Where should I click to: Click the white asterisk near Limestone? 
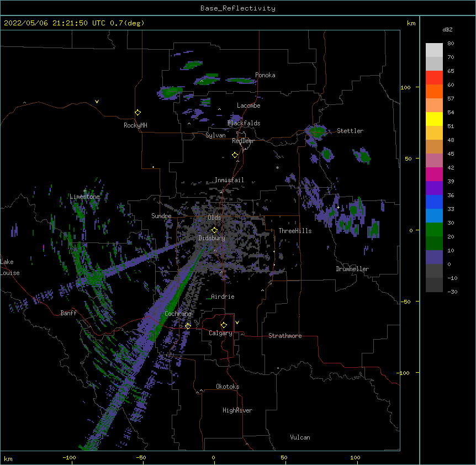[x=84, y=191]
